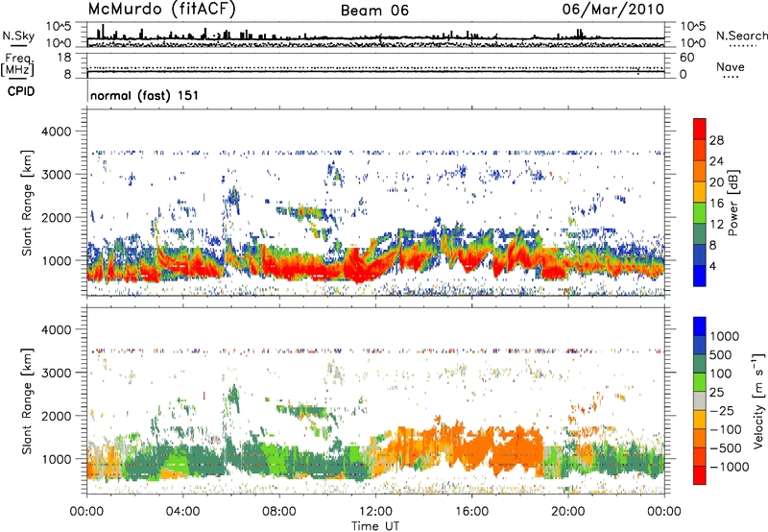Click the 'Time UT' axis label
The image size is (768, 532).
375,525
